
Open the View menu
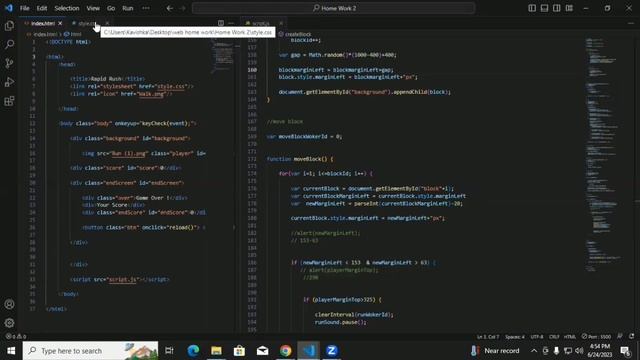93,8
